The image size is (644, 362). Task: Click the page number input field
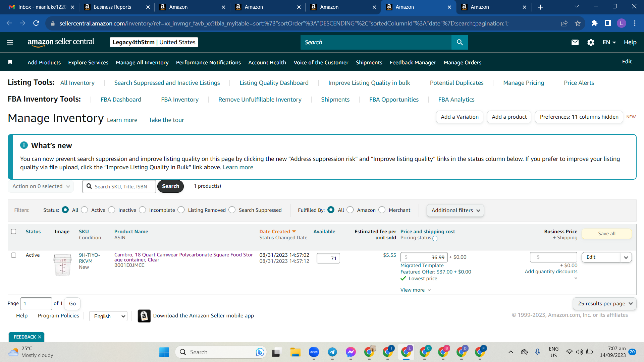[x=36, y=304]
